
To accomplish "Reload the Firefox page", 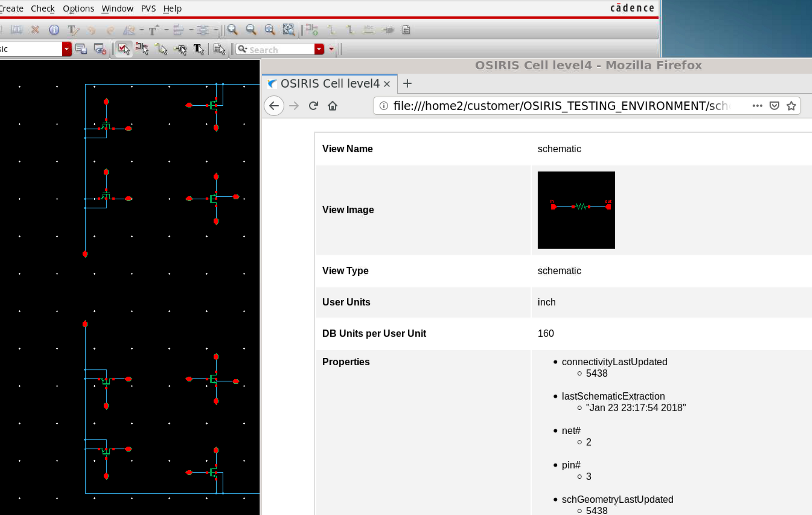I will [313, 106].
